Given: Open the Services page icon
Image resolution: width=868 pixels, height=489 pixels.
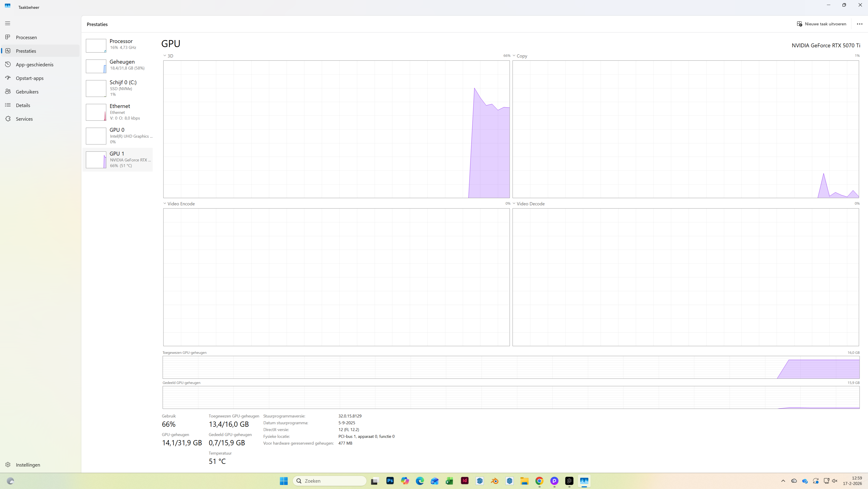Looking at the screenshot, I should (x=8, y=119).
